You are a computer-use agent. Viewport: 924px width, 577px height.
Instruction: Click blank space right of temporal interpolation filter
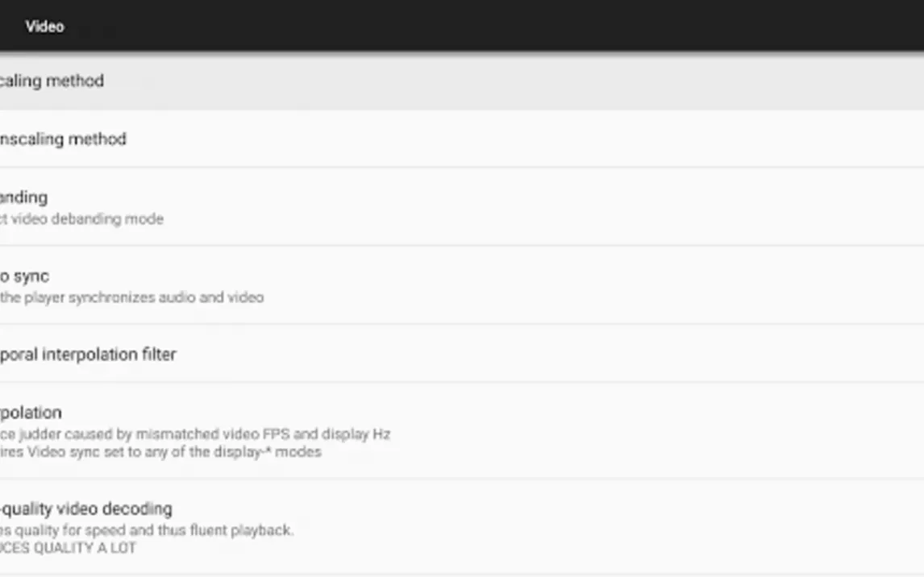524,355
